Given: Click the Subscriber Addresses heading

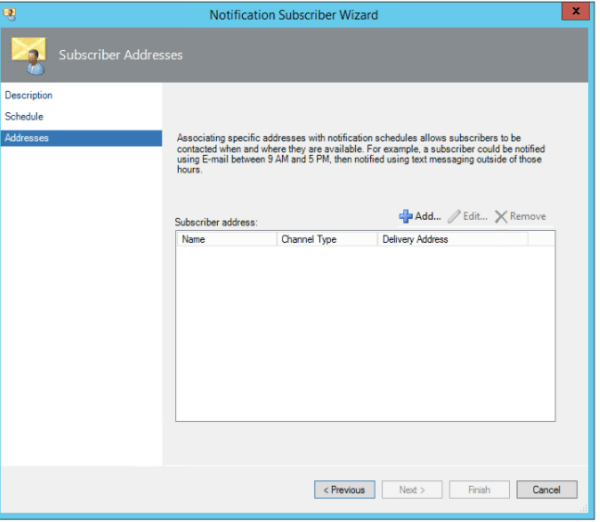Looking at the screenshot, I should click(x=121, y=55).
